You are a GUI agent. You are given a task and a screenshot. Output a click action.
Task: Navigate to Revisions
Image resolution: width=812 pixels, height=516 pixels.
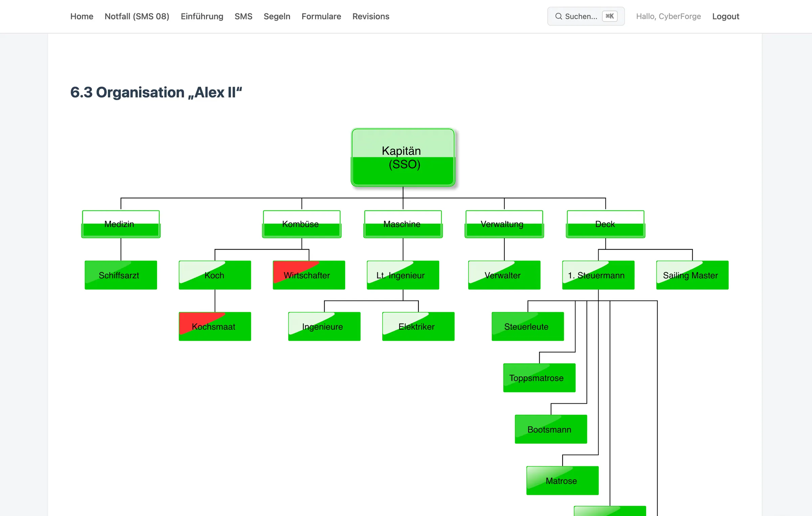371,16
